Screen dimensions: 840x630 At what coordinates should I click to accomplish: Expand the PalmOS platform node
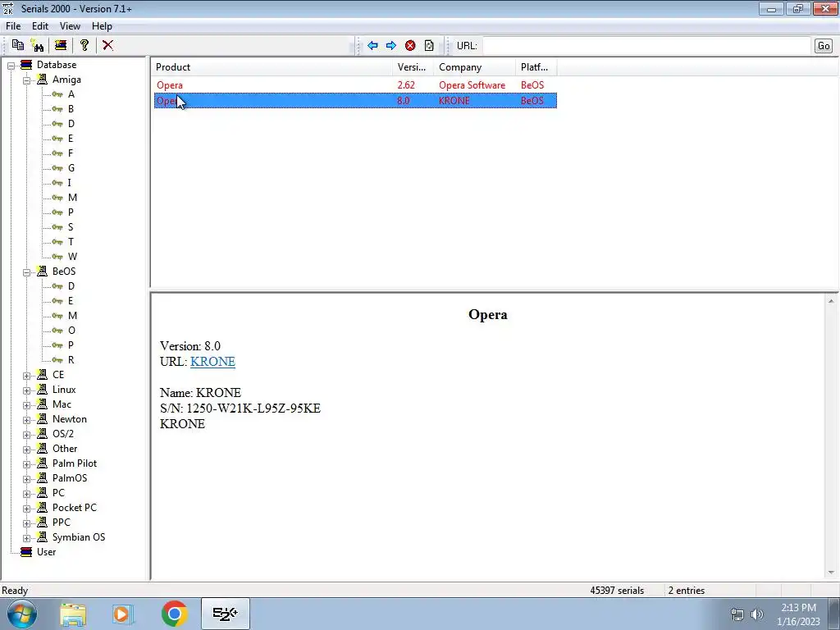point(26,479)
